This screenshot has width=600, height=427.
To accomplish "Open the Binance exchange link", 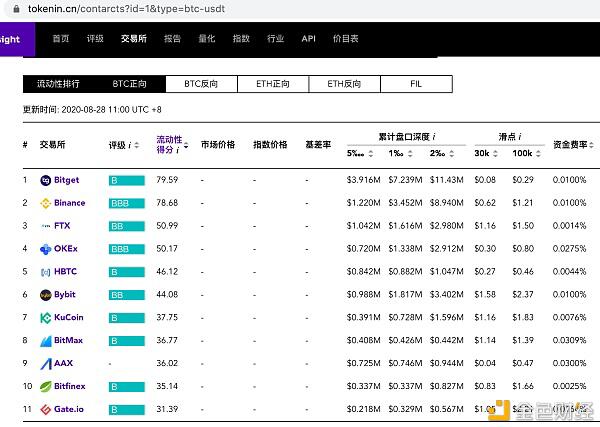I will [x=70, y=203].
